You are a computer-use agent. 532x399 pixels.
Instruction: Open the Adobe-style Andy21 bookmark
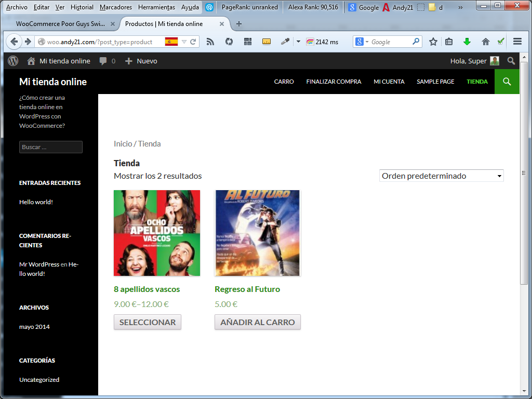[x=398, y=7]
